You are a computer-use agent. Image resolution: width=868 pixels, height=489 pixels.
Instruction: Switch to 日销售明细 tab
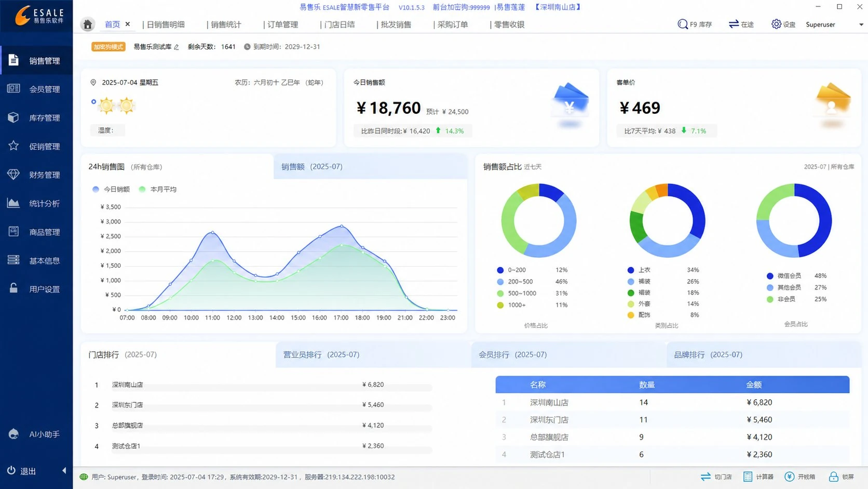166,24
